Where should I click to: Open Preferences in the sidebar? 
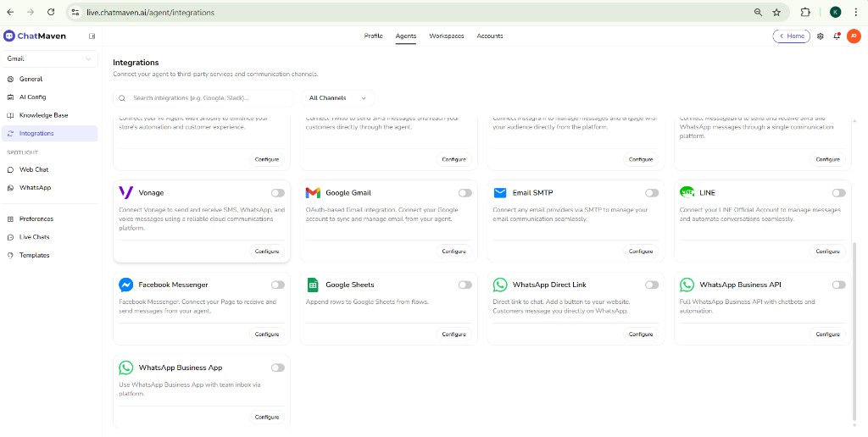(x=50, y=219)
